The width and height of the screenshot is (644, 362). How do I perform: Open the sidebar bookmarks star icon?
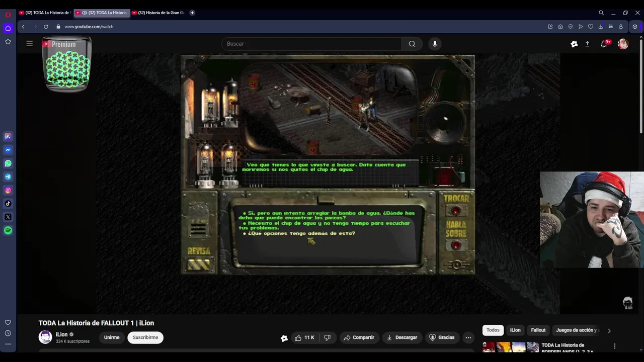[8, 42]
